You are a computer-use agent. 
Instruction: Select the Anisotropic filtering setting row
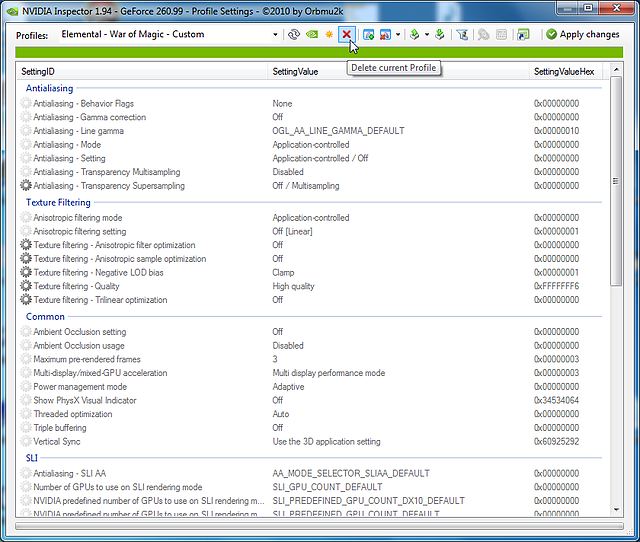pyautogui.click(x=311, y=231)
